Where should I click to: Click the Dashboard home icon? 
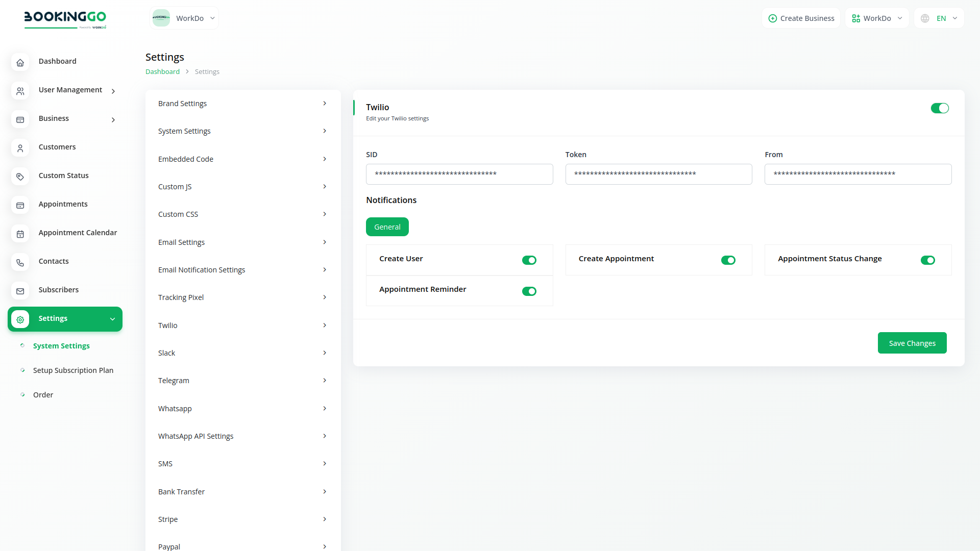pos(20,62)
